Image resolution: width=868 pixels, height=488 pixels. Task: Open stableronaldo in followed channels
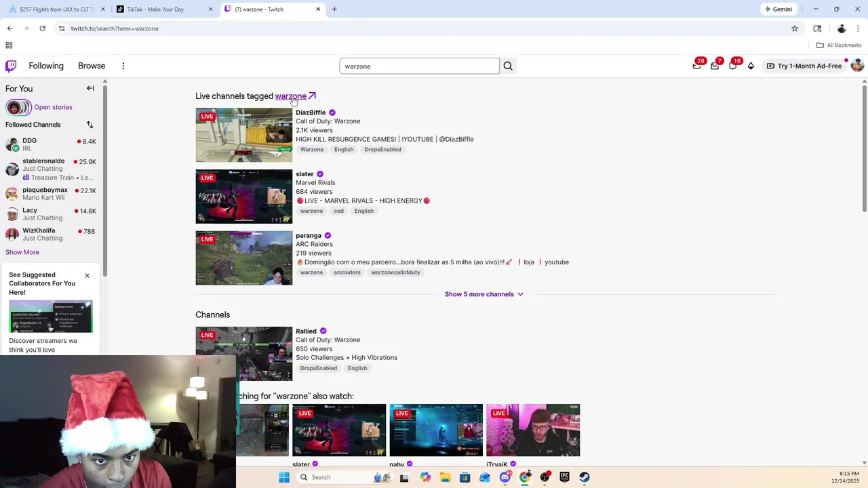[x=51, y=169]
